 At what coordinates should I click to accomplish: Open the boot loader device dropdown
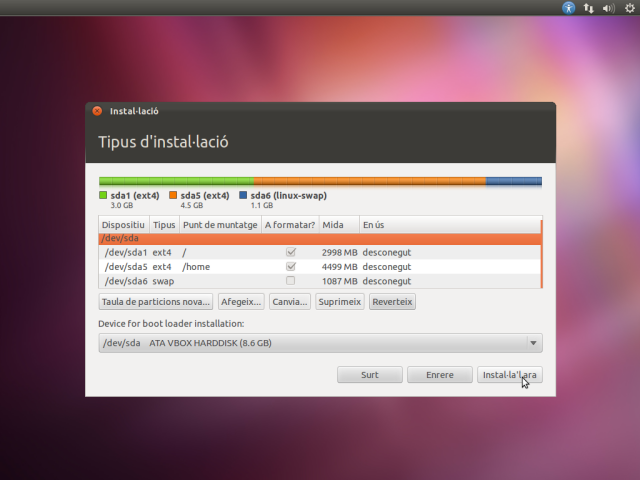(320, 343)
